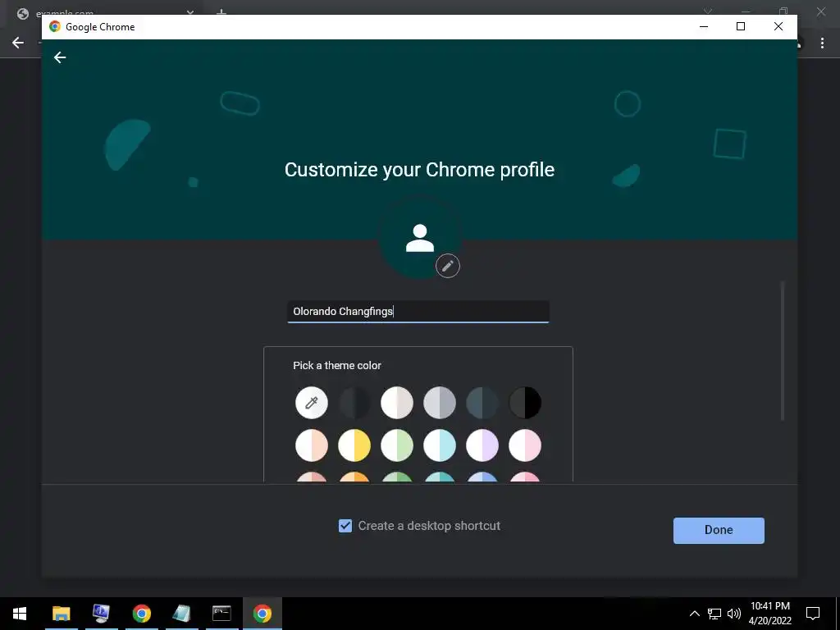The image size is (840, 630).
Task: Choose the peach theme color swatch
Action: (311, 445)
